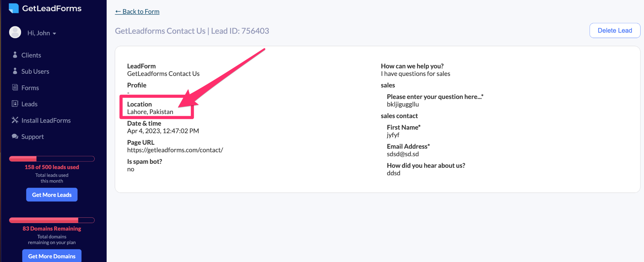Go to the Install LeadForms page
The image size is (644, 262).
[46, 120]
